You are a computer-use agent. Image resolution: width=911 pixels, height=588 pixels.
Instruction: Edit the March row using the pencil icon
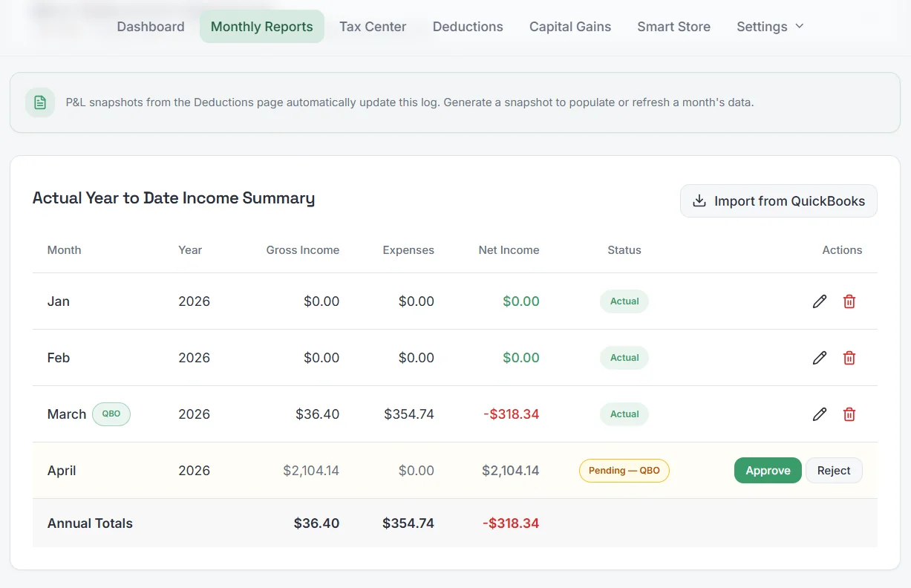click(820, 414)
